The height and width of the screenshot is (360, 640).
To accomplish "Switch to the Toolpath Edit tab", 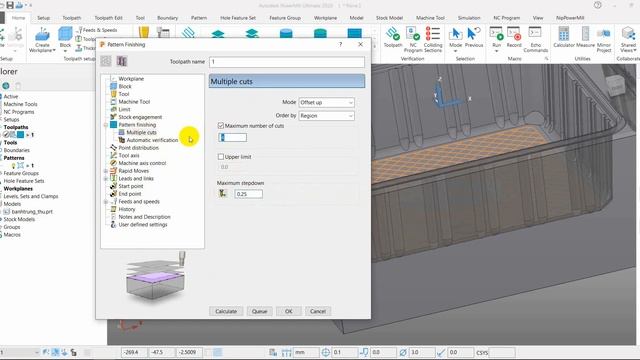I will (x=108, y=18).
